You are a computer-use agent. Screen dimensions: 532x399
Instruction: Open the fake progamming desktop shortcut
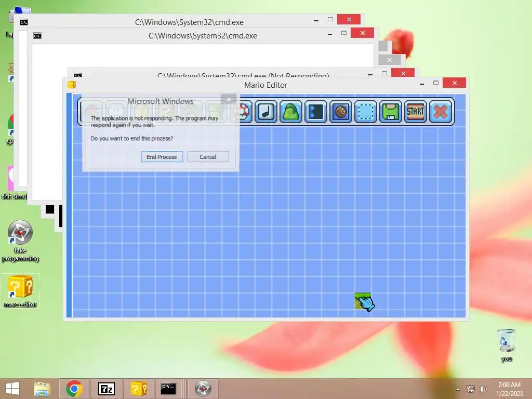tap(20, 241)
